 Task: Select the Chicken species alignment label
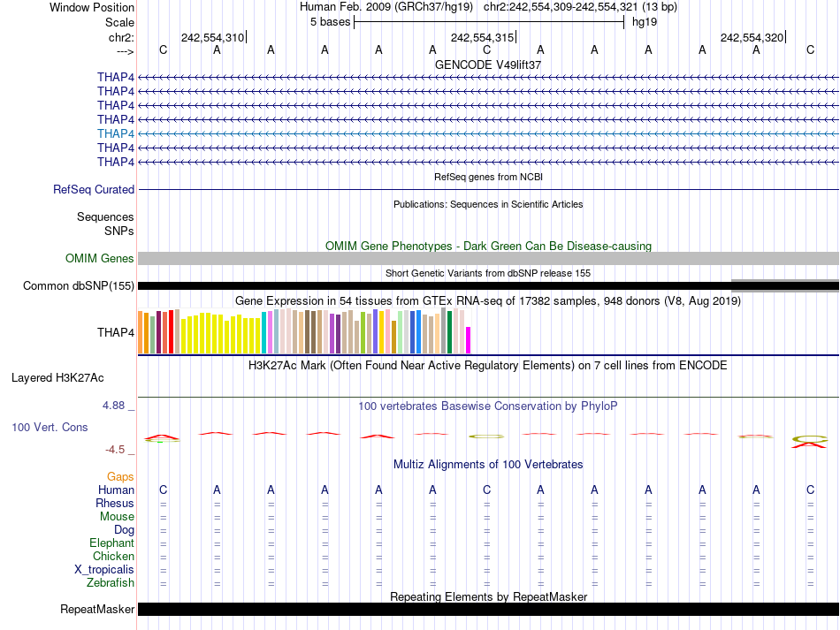(x=114, y=556)
